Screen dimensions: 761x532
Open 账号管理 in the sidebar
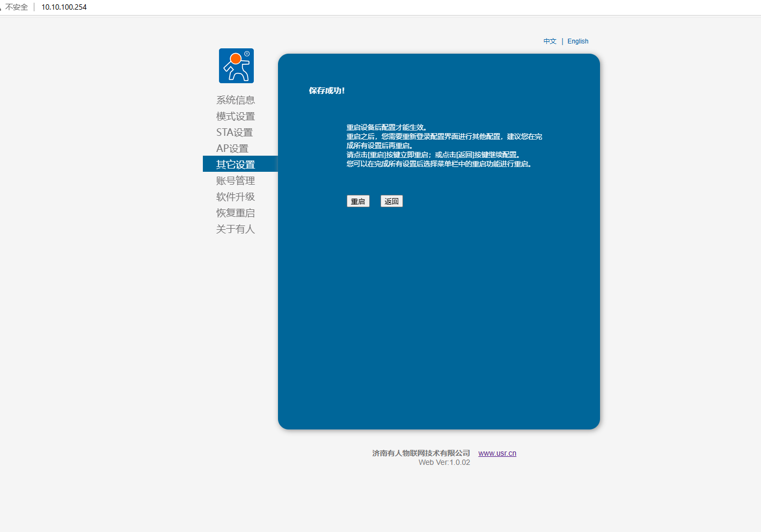click(x=235, y=180)
